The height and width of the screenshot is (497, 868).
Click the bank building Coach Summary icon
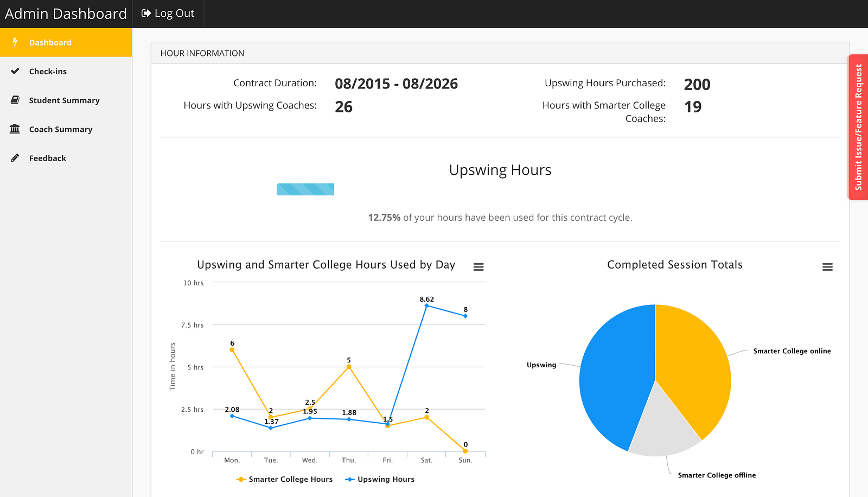click(x=15, y=129)
